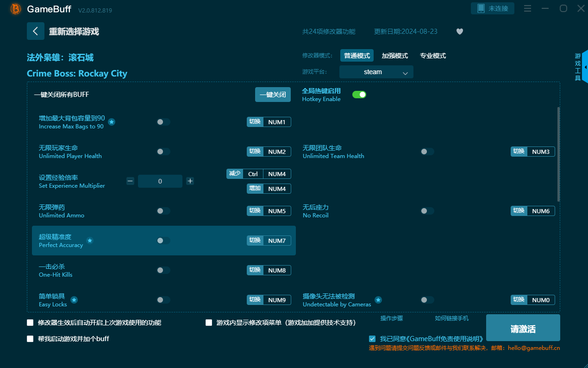This screenshot has height=368, width=588.
Task: Click the 未连接 connection button
Action: pyautogui.click(x=493, y=8)
